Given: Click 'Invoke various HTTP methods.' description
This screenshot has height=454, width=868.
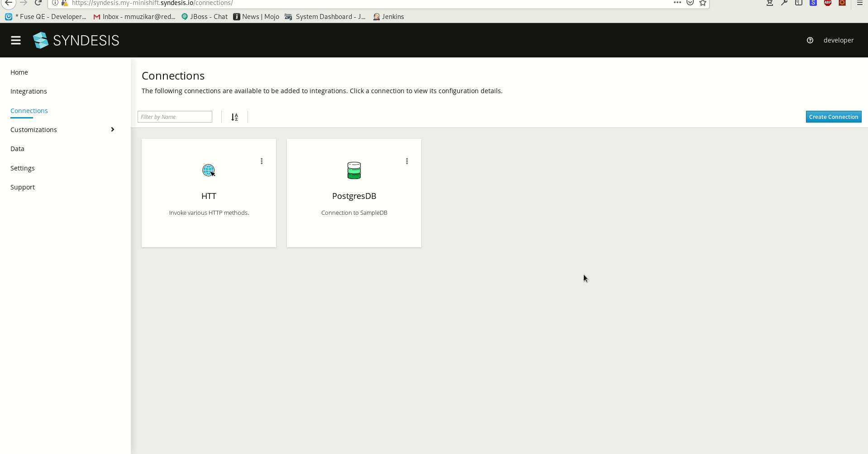Looking at the screenshot, I should (209, 213).
